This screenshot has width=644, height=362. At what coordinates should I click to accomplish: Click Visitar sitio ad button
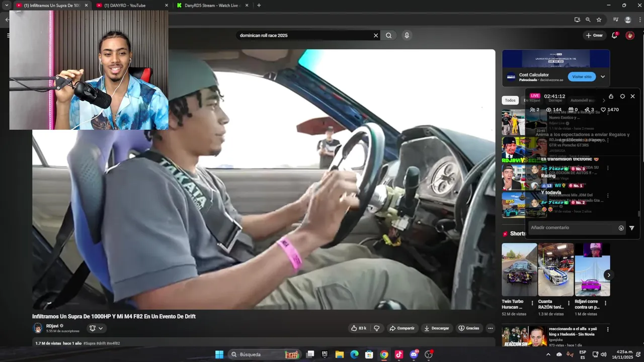tap(582, 77)
